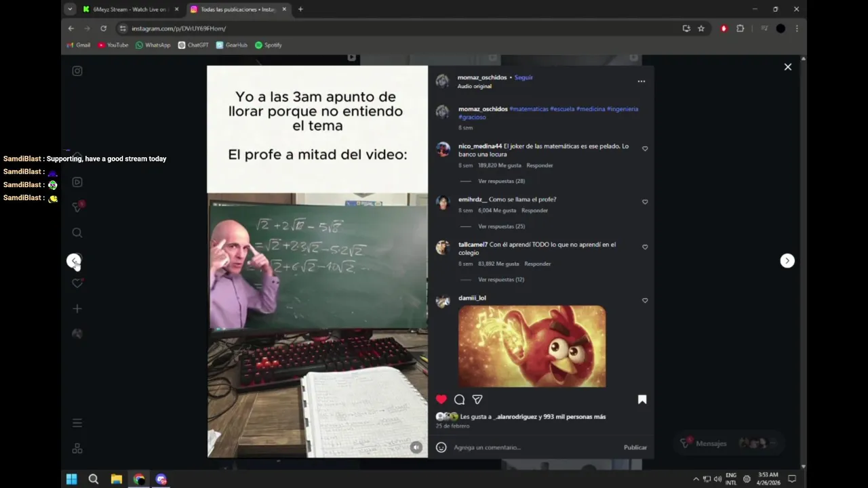Go to next post with right arrow

click(787, 261)
